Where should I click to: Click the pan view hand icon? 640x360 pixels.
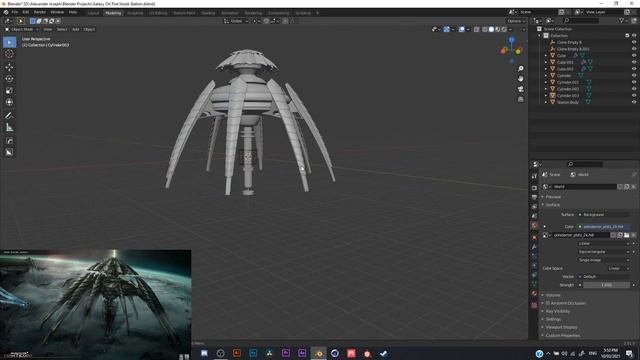pyautogui.click(x=520, y=79)
